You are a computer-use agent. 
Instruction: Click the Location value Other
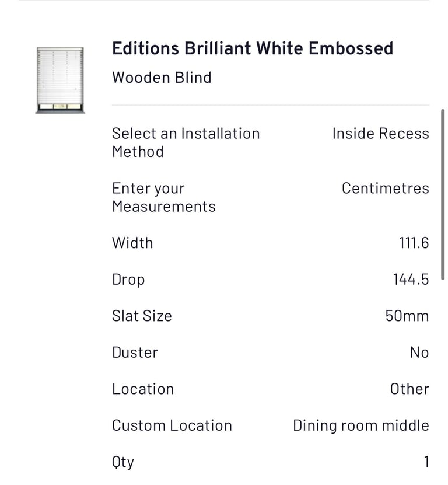point(409,389)
